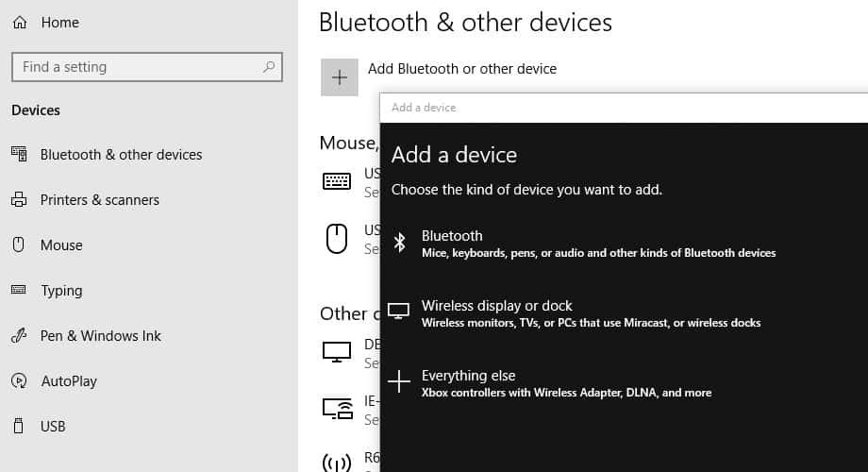This screenshot has width=868, height=472.
Task: Choose Everything else device option
Action: (x=566, y=382)
